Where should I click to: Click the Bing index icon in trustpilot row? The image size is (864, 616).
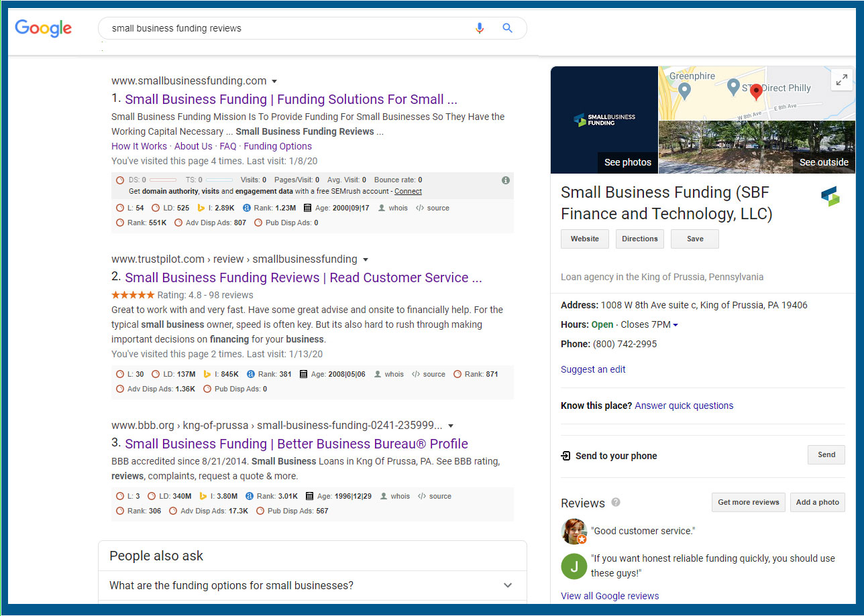[208, 374]
